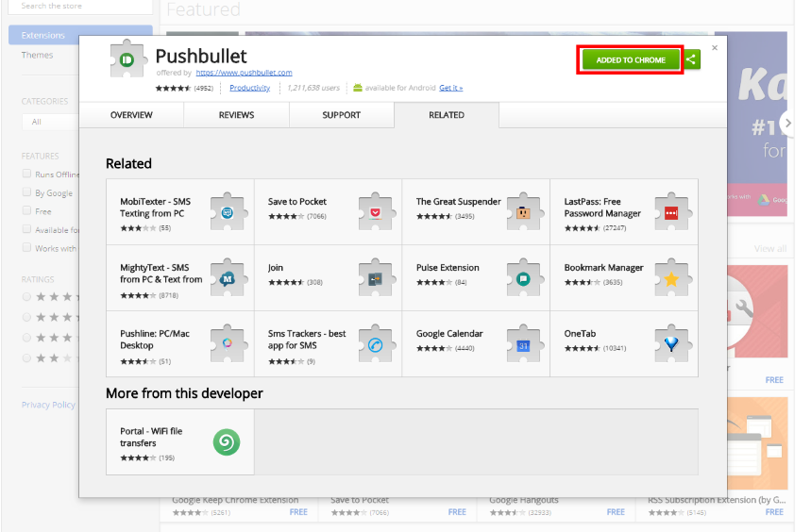
Task: Open the Portal WiFi file transfers icon
Action: click(x=227, y=441)
